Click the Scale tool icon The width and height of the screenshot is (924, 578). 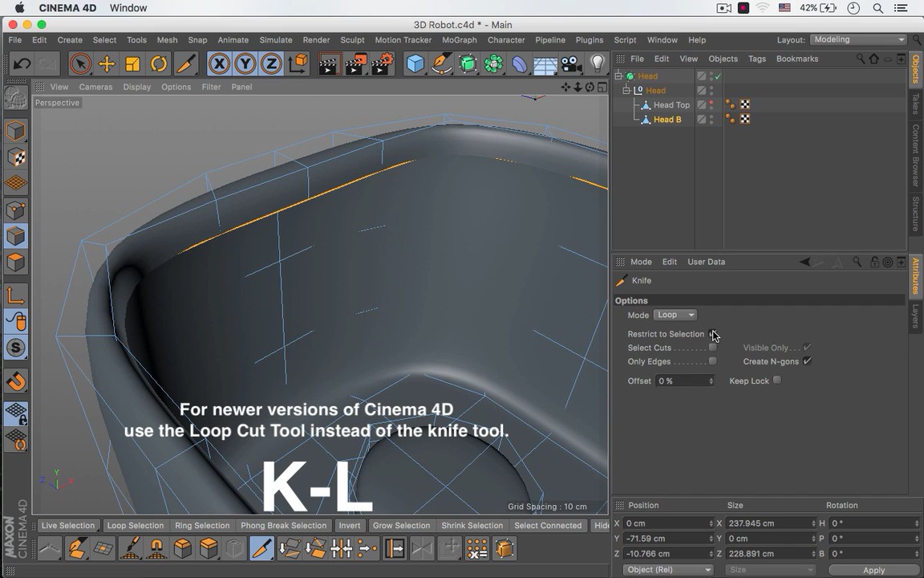[x=132, y=64]
